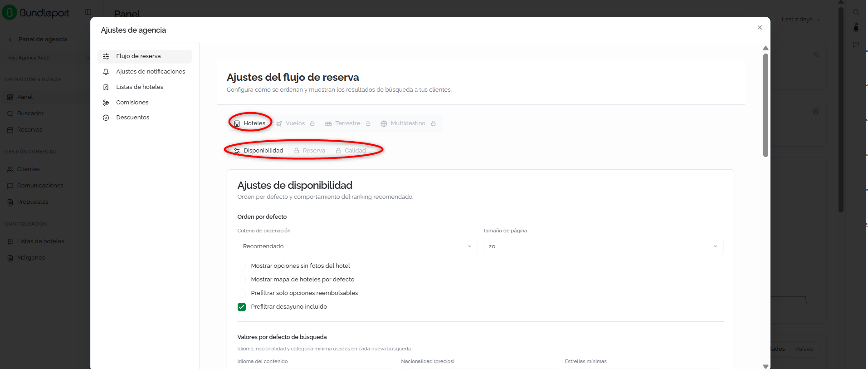
Task: Close the Ajustes de agencia dialog
Action: (760, 28)
